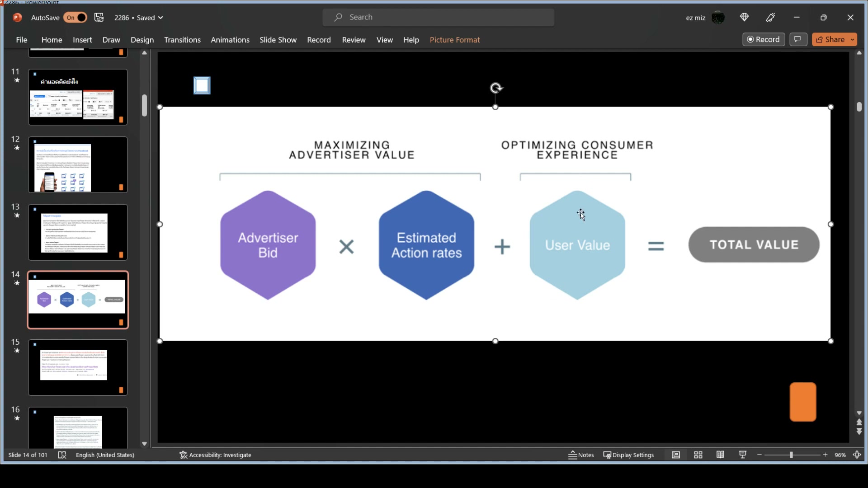Image resolution: width=868 pixels, height=488 pixels.
Task: Click the Record button
Action: click(763, 40)
